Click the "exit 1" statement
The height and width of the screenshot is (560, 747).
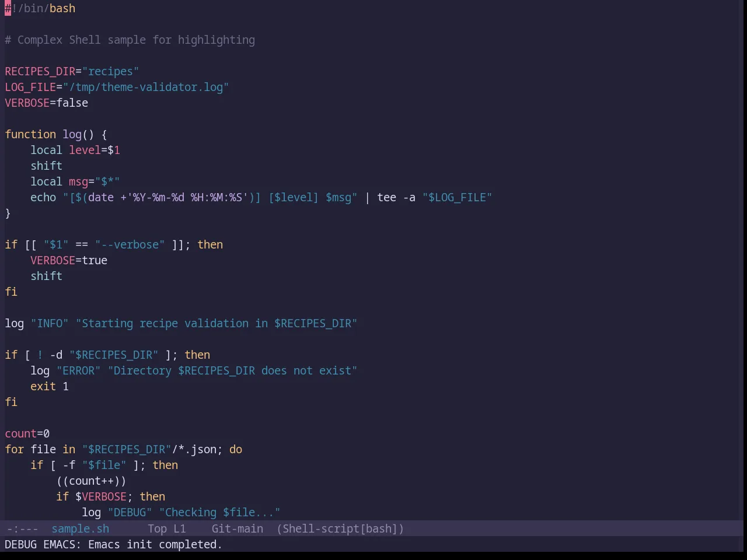point(50,386)
